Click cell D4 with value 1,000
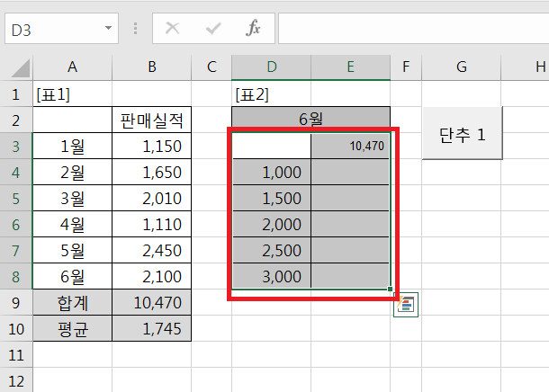 coord(271,172)
